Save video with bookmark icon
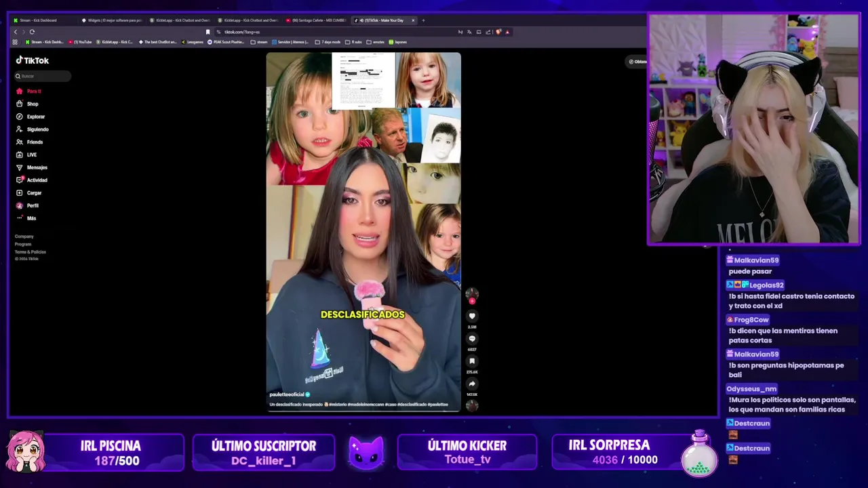The width and height of the screenshot is (868, 488). [x=472, y=361]
